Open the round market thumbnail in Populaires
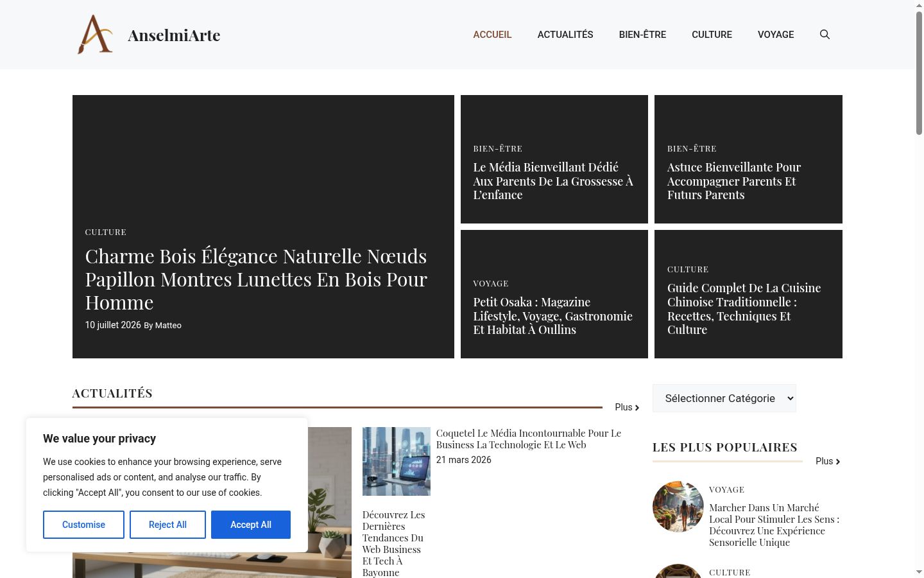Image resolution: width=924 pixels, height=578 pixels. pos(678,507)
